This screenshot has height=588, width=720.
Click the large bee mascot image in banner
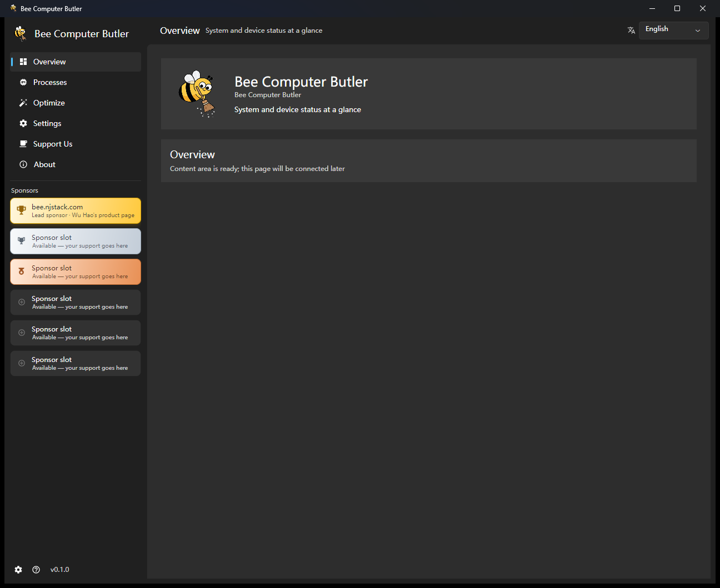[197, 93]
